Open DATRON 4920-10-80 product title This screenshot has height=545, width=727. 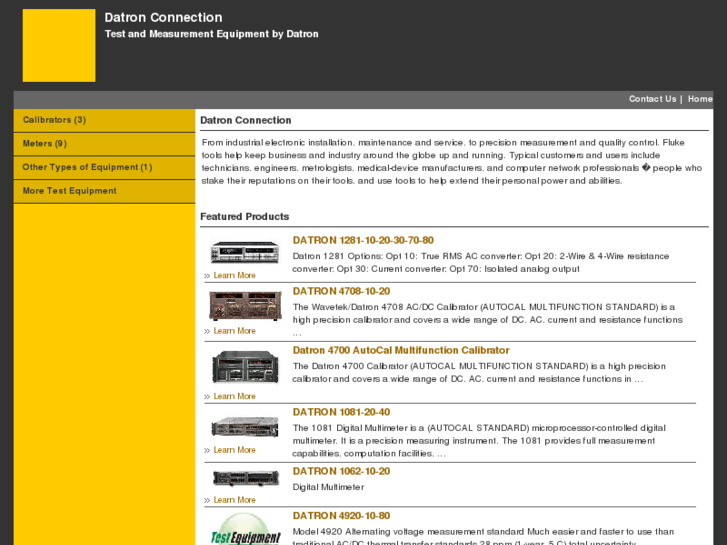point(341,516)
